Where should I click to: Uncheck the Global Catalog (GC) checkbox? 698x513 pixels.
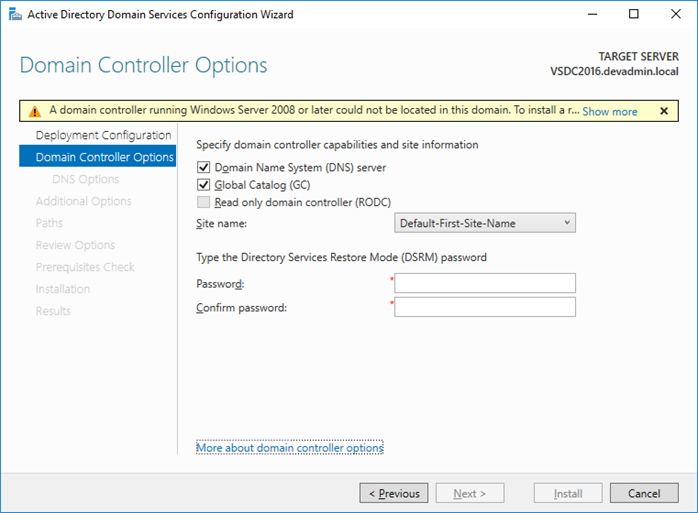(203, 185)
